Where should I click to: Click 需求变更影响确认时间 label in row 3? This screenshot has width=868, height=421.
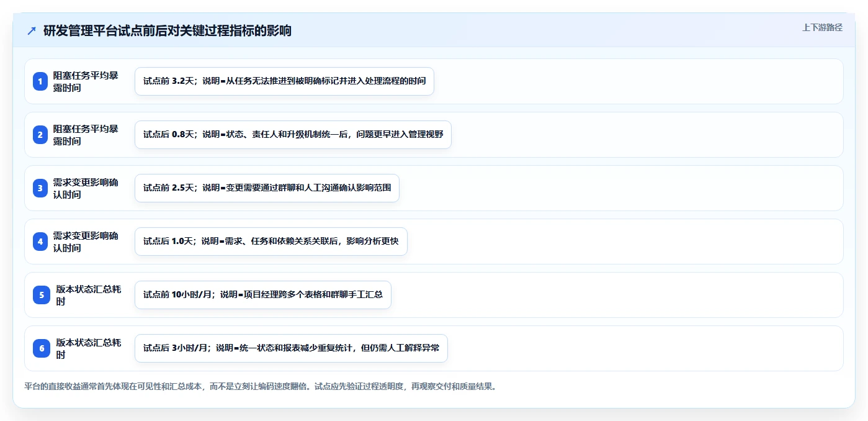coord(86,188)
